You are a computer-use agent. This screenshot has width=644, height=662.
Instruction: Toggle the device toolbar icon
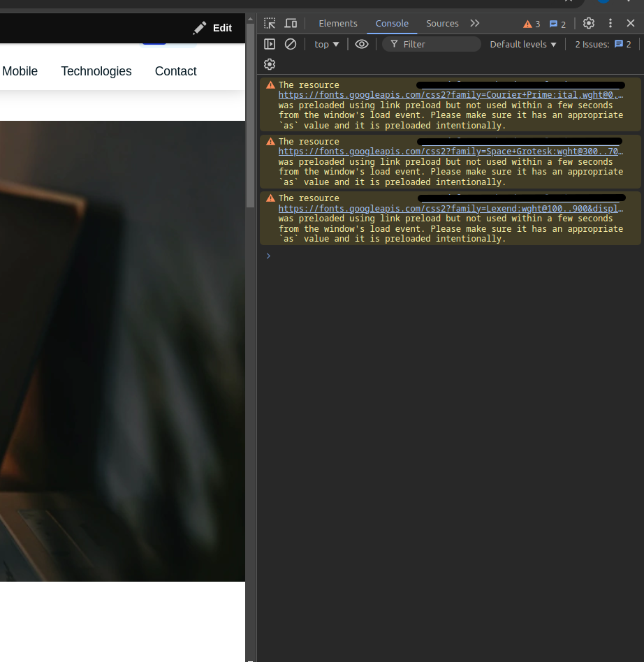point(291,23)
